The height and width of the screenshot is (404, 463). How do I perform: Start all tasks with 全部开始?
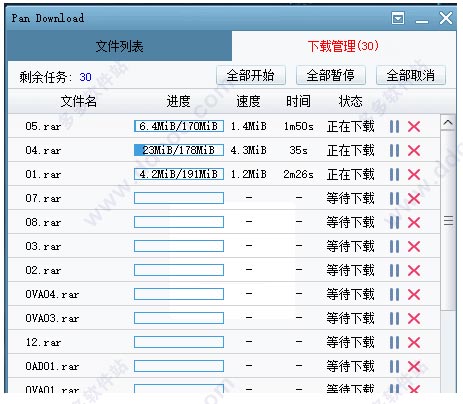251,75
